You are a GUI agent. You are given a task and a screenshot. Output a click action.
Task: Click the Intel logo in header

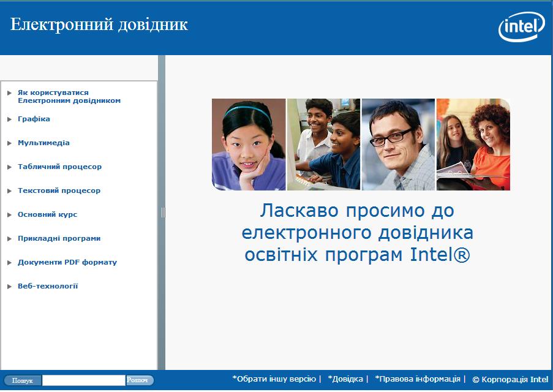(x=522, y=26)
